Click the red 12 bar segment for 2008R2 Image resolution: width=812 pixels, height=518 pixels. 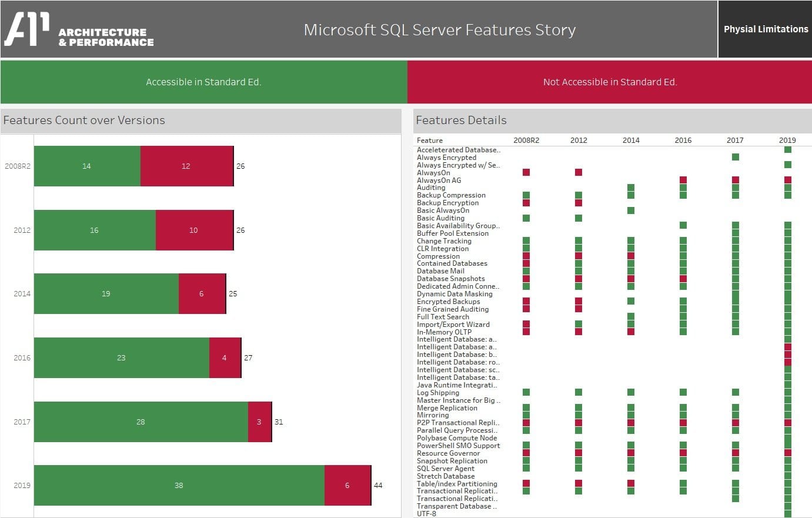point(187,166)
